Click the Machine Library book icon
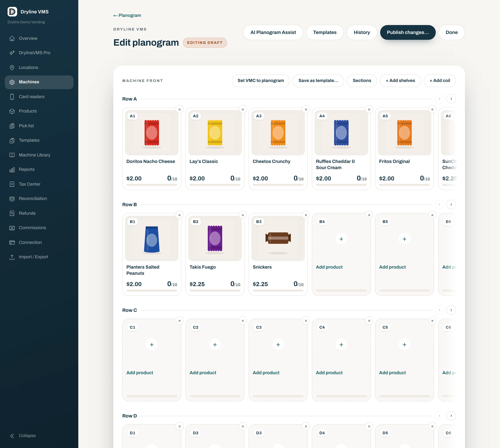The image size is (500, 448). 12,155
